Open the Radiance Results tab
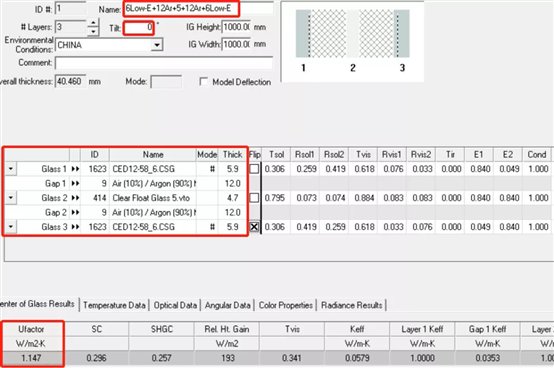This screenshot has width=554, height=368. [352, 305]
